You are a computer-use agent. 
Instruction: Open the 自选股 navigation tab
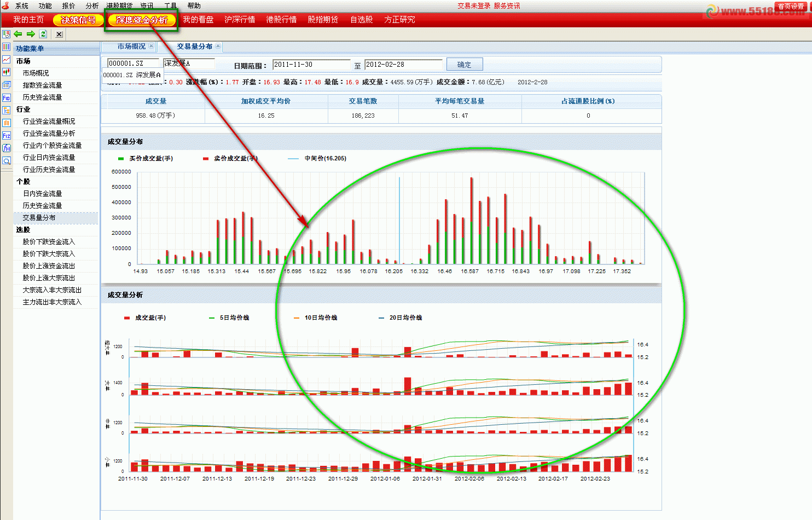point(362,20)
